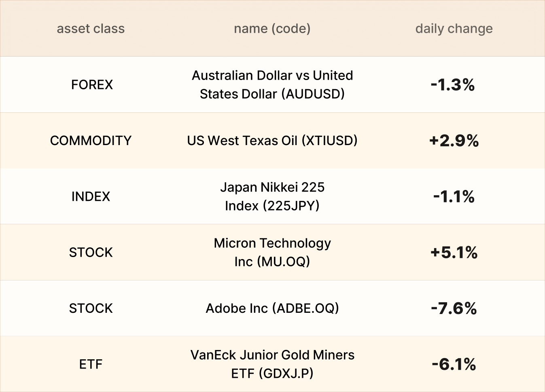Click the ETF asset class cell

pyautogui.click(x=91, y=364)
